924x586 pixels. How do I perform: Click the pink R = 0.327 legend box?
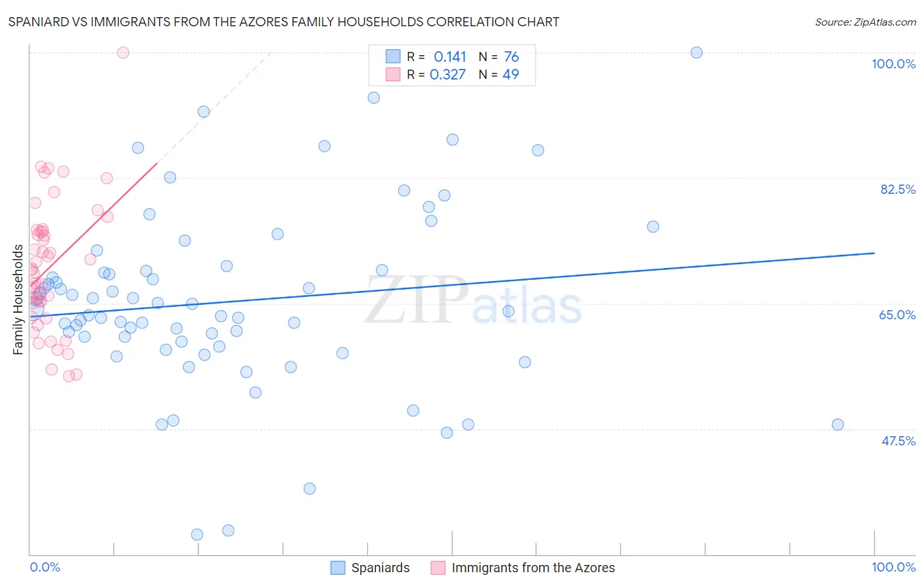click(393, 74)
